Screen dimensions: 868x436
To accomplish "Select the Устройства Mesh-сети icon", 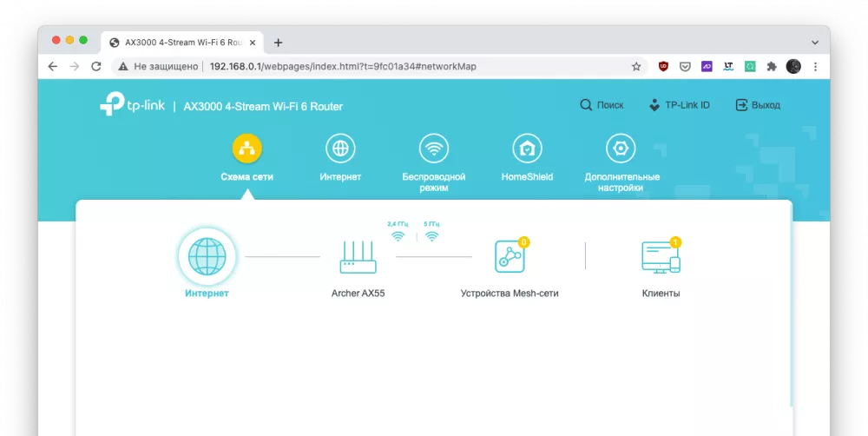I will [x=510, y=256].
